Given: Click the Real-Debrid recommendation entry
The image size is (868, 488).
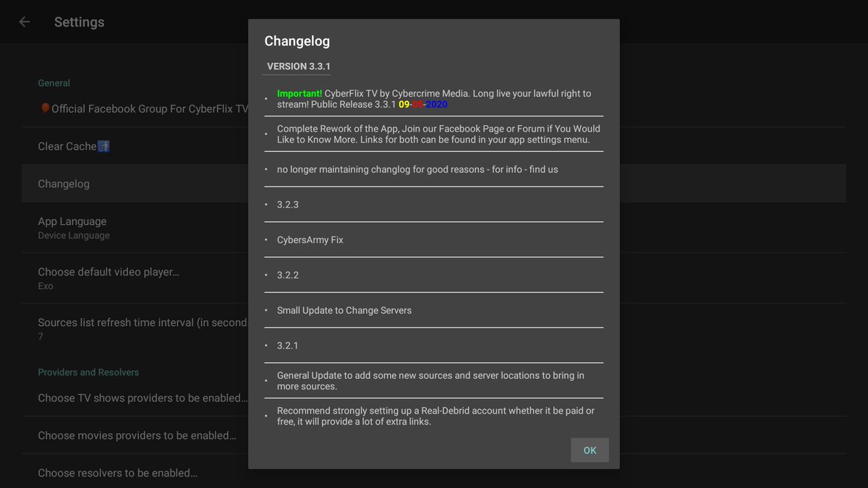Looking at the screenshot, I should (x=434, y=416).
